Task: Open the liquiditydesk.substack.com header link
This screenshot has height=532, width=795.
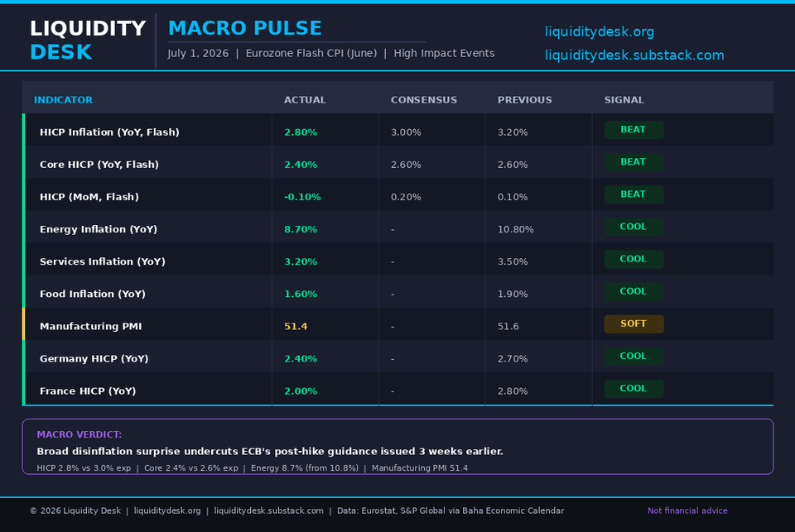Action: 634,55
